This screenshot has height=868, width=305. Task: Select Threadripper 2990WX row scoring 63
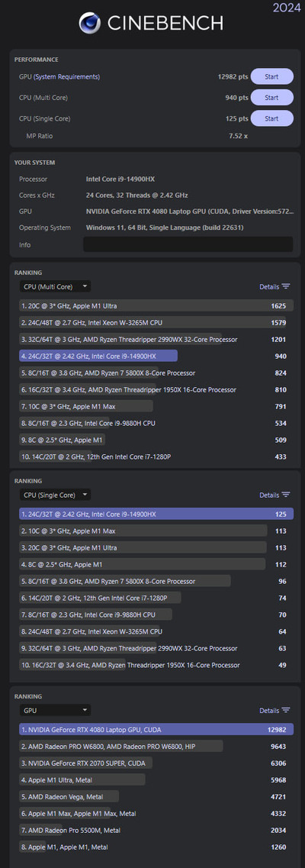pyautogui.click(x=156, y=648)
